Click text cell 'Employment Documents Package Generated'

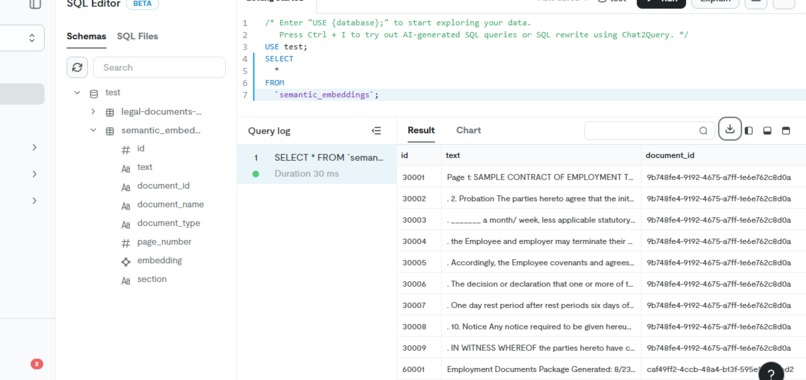click(541, 369)
